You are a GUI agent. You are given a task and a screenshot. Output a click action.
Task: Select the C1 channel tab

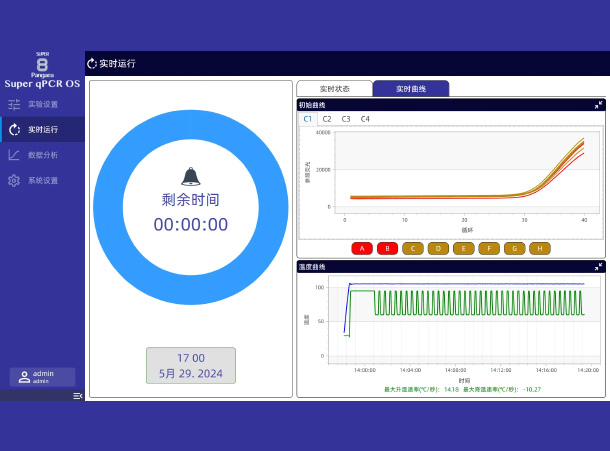(308, 119)
